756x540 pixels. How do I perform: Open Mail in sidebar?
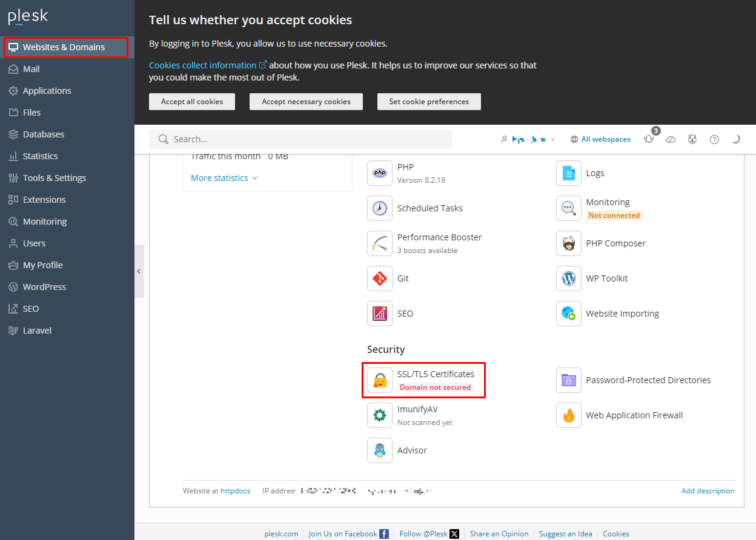[67, 69]
